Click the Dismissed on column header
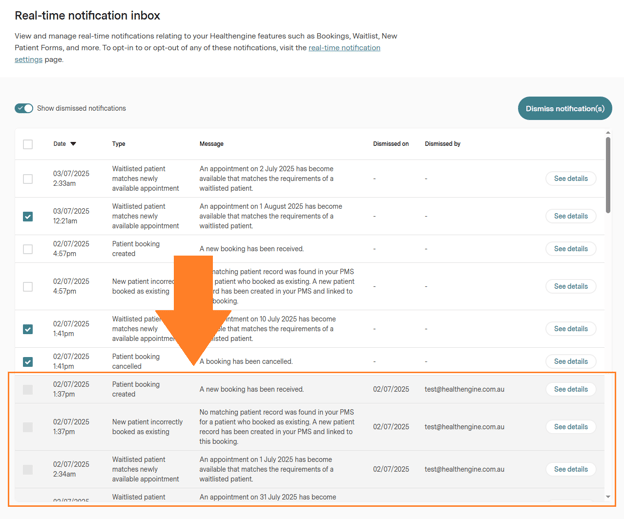Image resolution: width=624 pixels, height=519 pixels. tap(390, 144)
